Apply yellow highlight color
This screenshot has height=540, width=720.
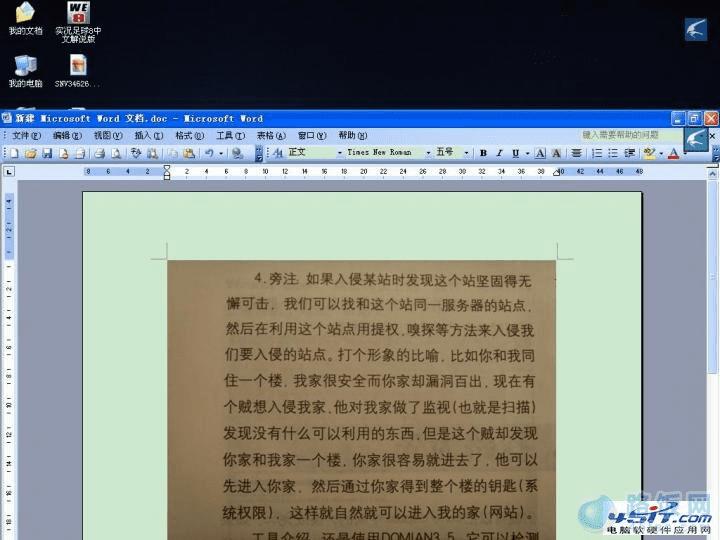coord(649,153)
